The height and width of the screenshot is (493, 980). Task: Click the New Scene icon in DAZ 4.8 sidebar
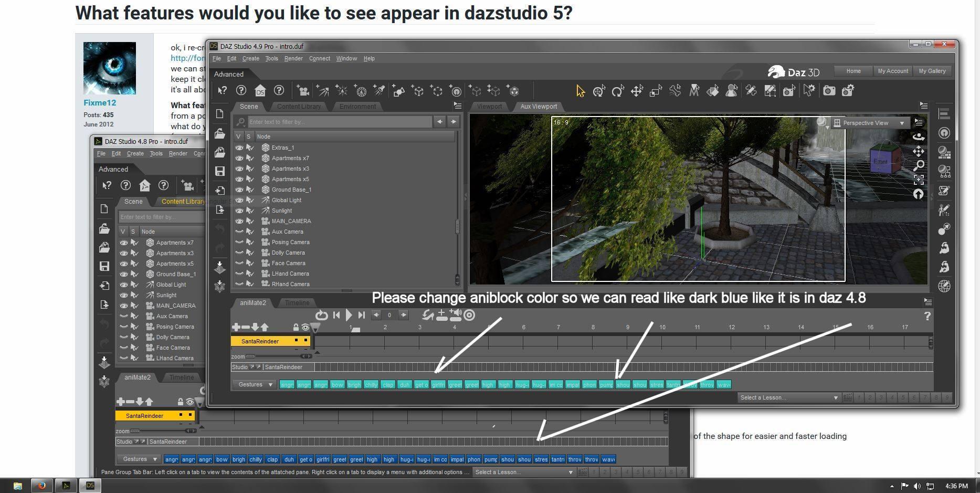pyautogui.click(x=104, y=209)
